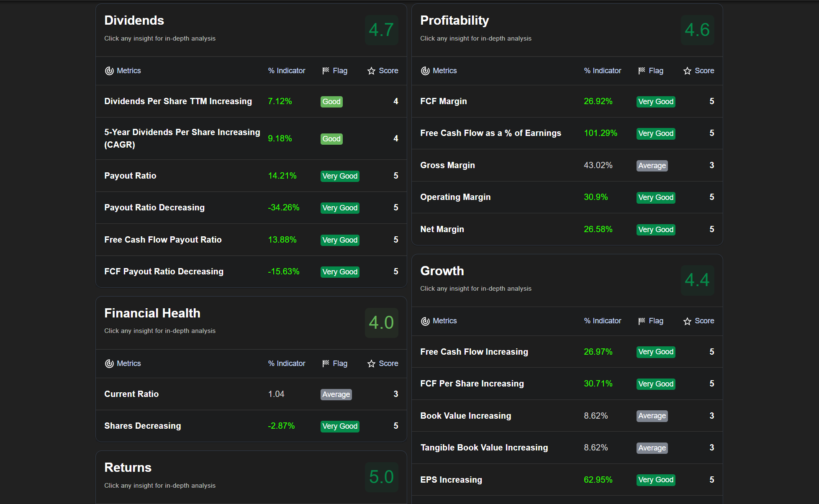Click the Good flag in 5-Year Dividends CAGR row
Viewport: 819px width, 504px height.
(331, 139)
